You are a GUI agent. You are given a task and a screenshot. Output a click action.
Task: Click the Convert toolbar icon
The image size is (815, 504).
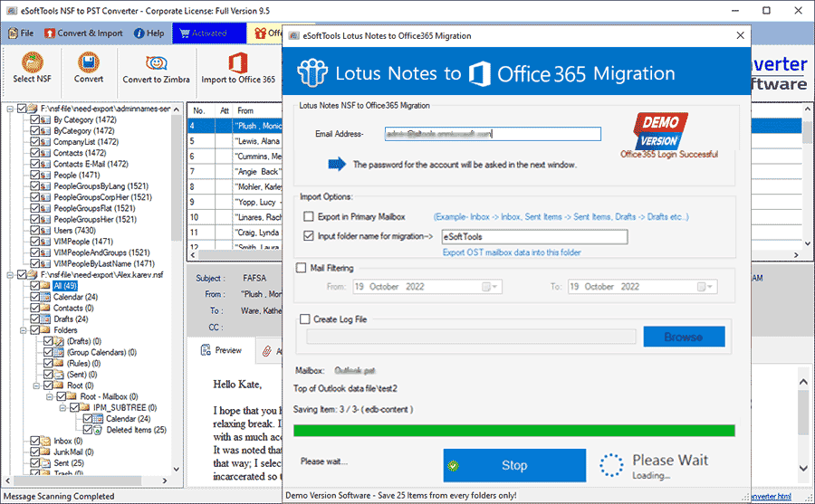click(x=89, y=62)
